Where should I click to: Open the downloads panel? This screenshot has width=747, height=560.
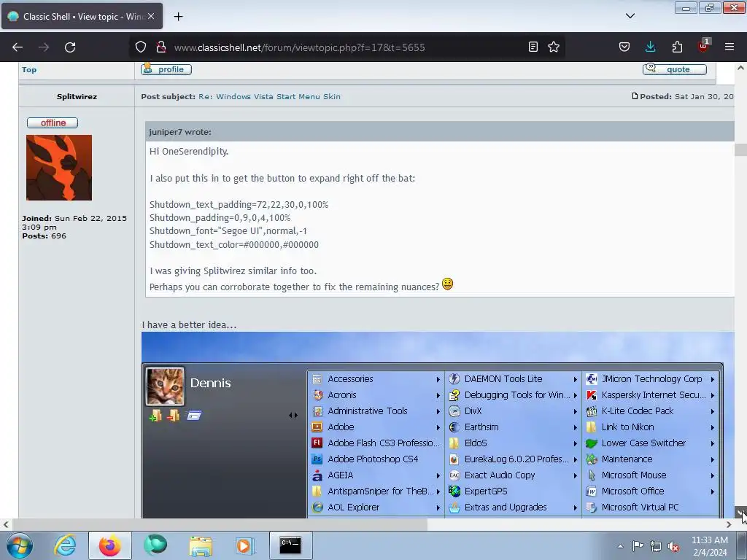coord(650,47)
